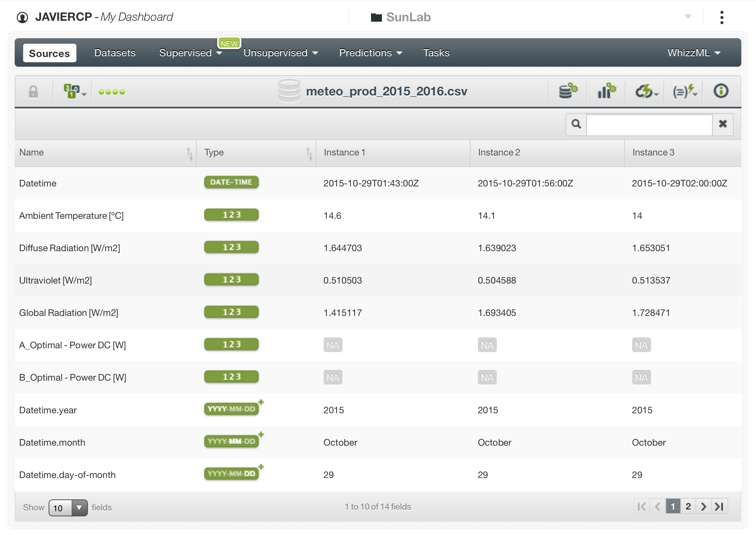Expand the SunLab project dropdown
Screen dimensions: 756x535
[x=687, y=17]
